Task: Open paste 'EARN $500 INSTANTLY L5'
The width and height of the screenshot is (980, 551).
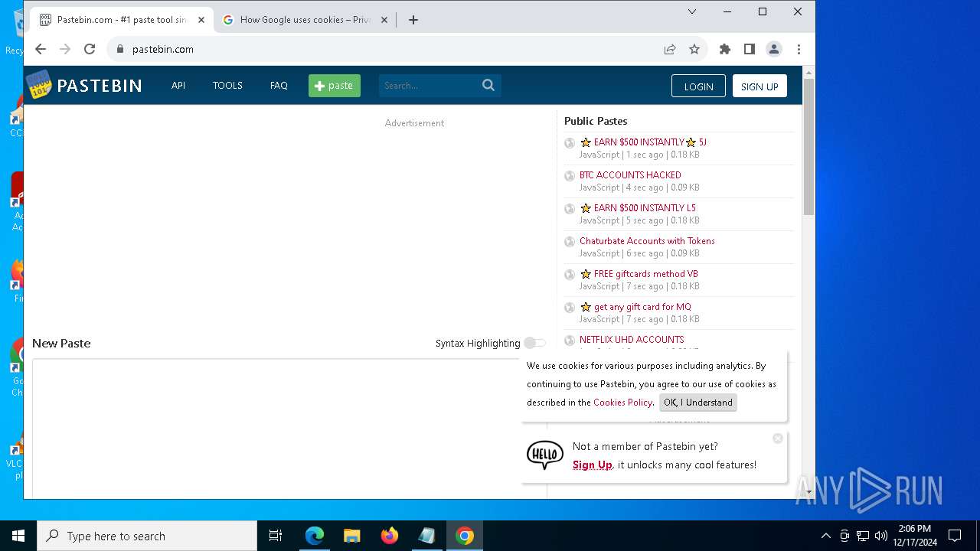Action: pos(638,208)
